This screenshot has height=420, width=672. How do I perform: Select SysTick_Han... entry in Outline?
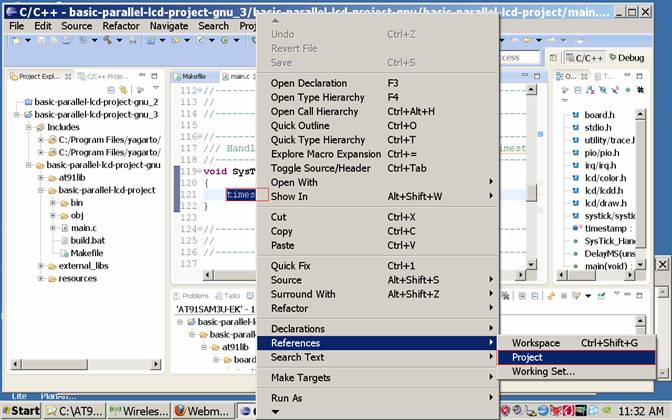point(610,241)
